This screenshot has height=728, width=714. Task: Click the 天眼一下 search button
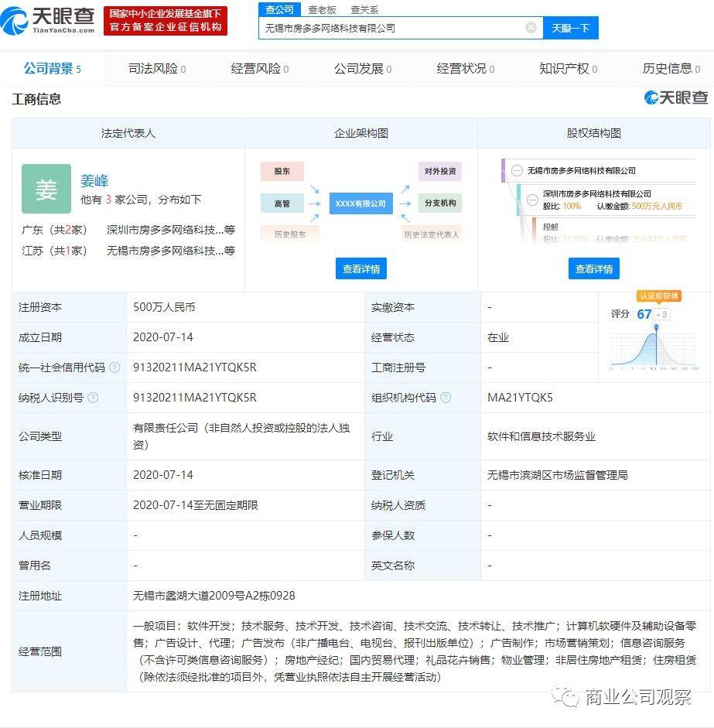click(571, 29)
